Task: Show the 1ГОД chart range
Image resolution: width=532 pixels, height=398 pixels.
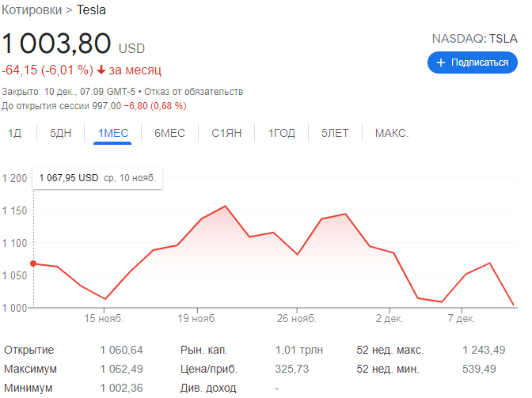Action: point(281,133)
